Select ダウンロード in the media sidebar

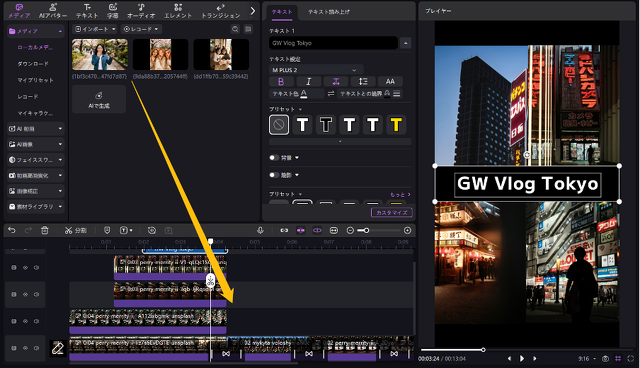point(33,64)
